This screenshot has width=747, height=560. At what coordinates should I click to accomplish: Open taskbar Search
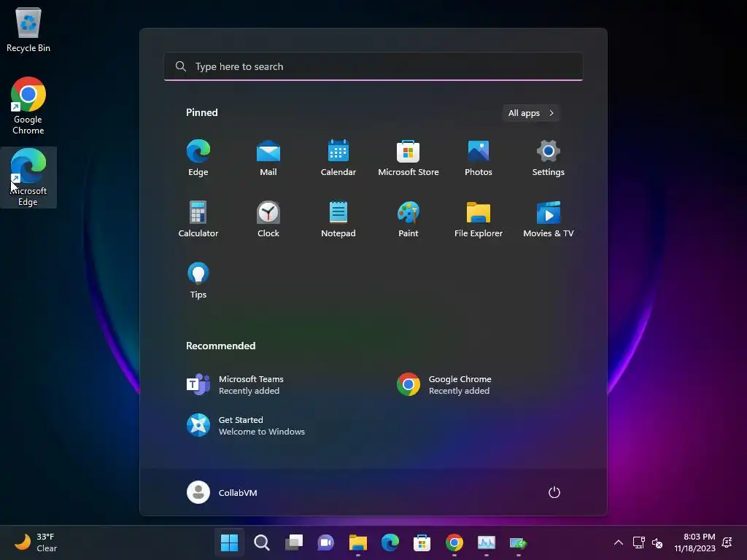tap(262, 542)
